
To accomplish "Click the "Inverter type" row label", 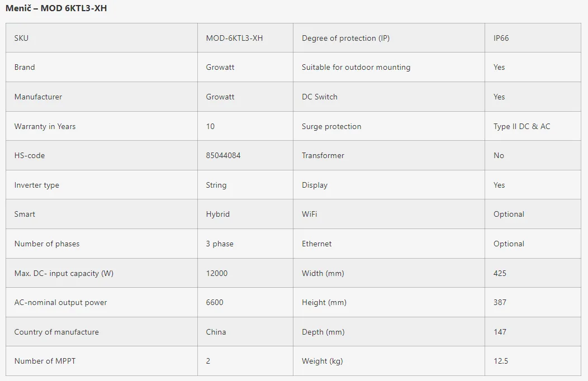I will tap(36, 185).
